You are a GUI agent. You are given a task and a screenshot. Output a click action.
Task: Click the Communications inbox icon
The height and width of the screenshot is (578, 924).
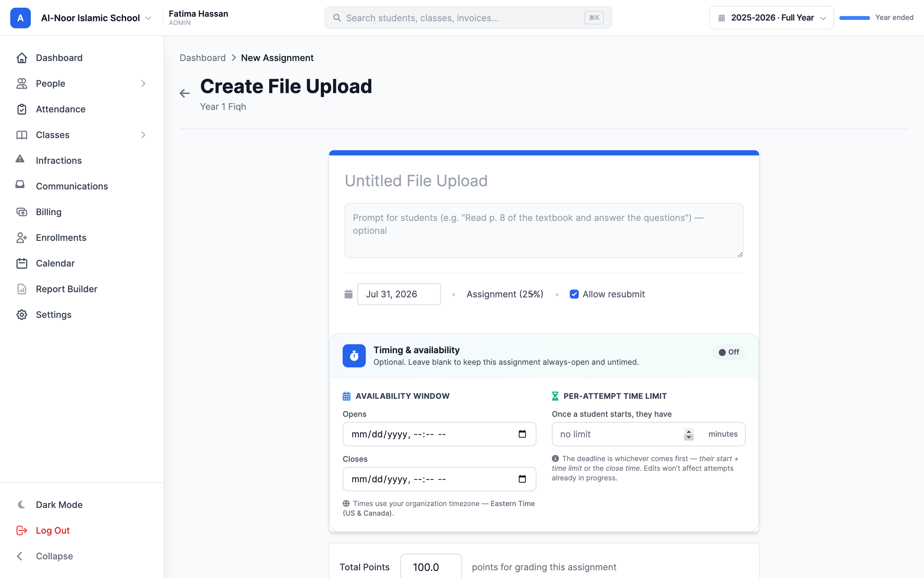coord(20,185)
